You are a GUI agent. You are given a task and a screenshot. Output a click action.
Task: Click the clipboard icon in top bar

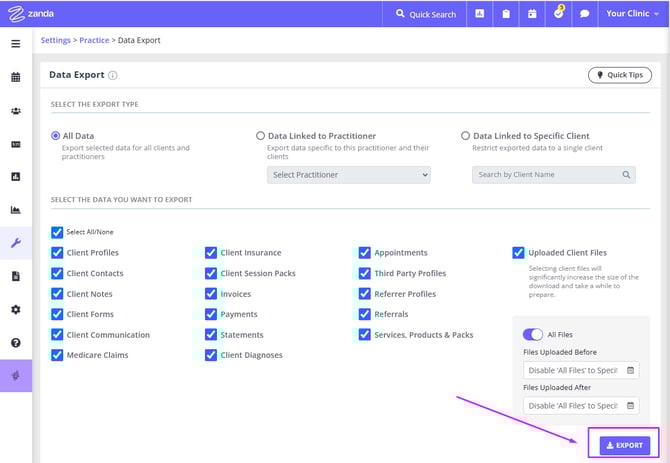click(x=506, y=14)
